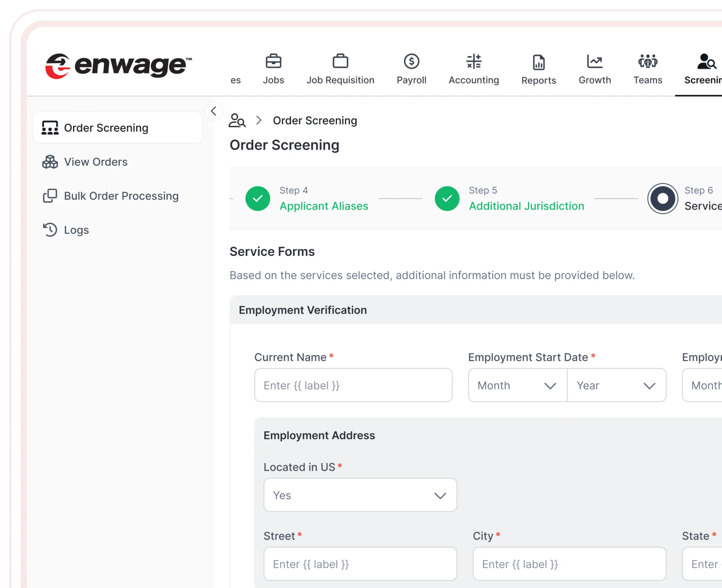722x588 pixels.
Task: Click the Growth chart icon
Action: tap(594, 62)
